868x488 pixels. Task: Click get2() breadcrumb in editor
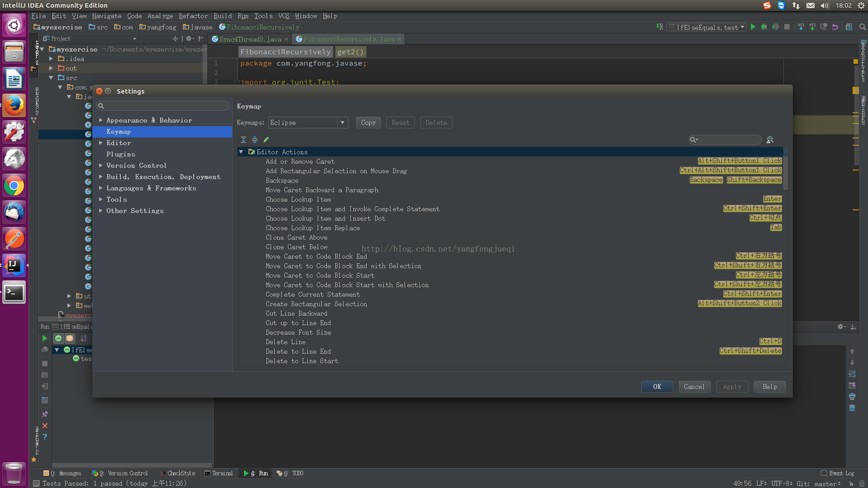pos(350,52)
